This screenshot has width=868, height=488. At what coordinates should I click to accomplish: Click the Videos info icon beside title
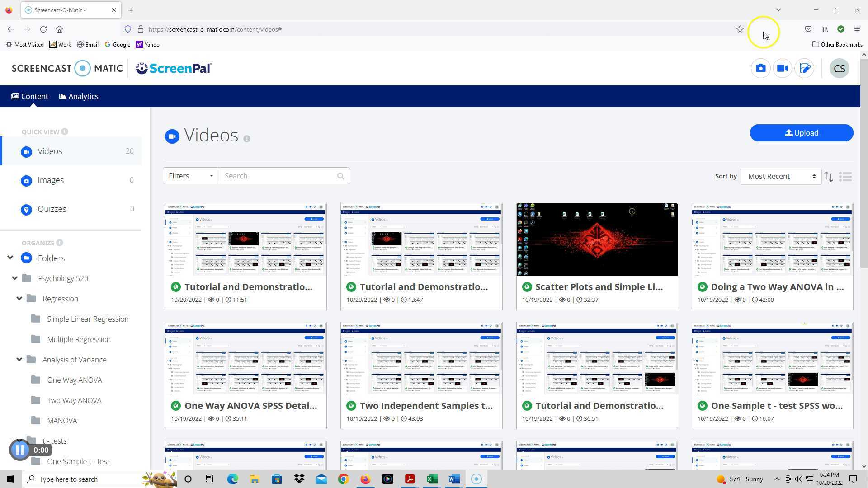(x=247, y=139)
